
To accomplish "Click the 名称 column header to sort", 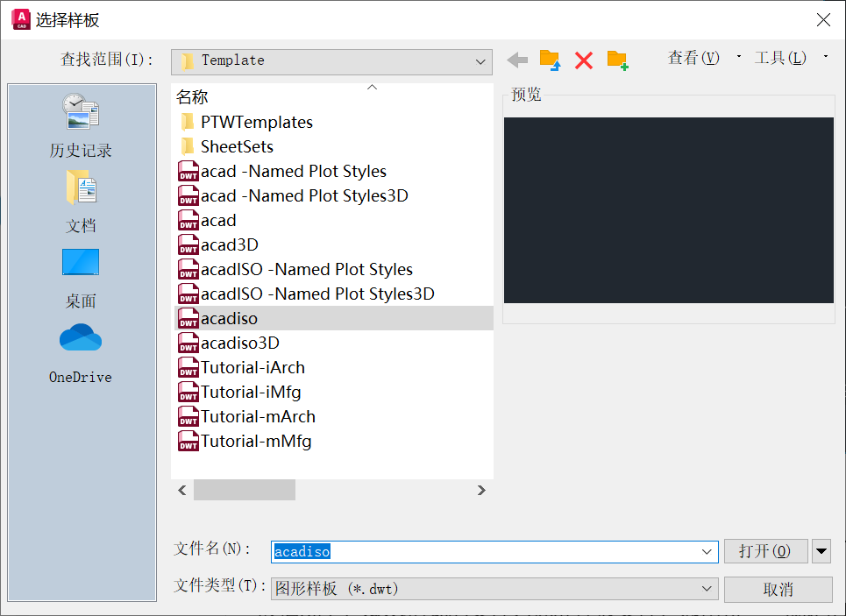I will click(x=193, y=97).
